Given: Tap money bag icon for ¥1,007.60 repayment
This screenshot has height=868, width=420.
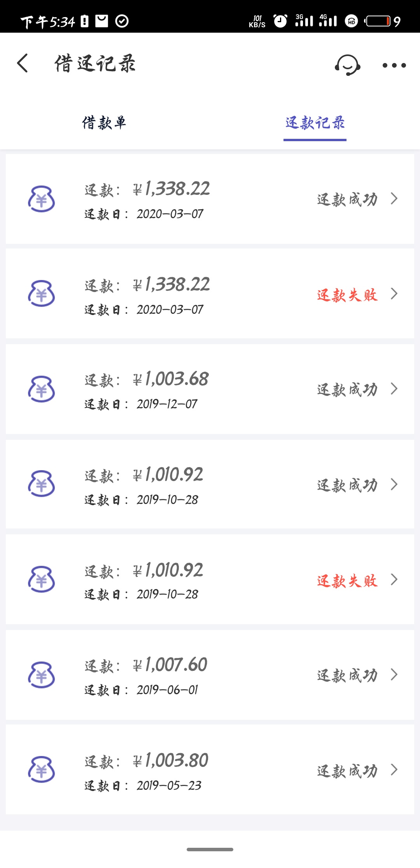Looking at the screenshot, I should tap(41, 675).
